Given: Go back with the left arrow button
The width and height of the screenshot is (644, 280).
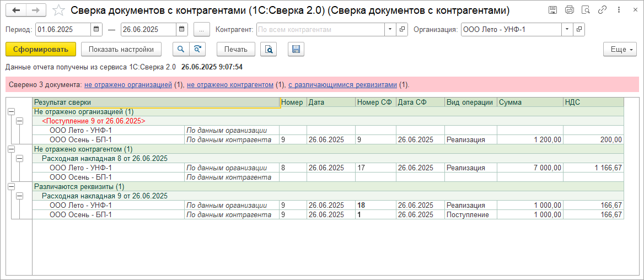Looking at the screenshot, I should point(17,10).
